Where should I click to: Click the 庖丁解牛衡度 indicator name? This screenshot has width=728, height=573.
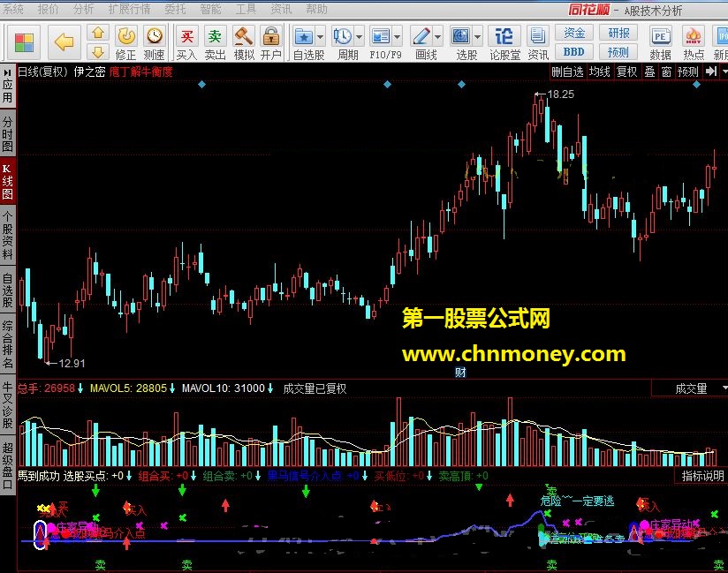[x=141, y=72]
